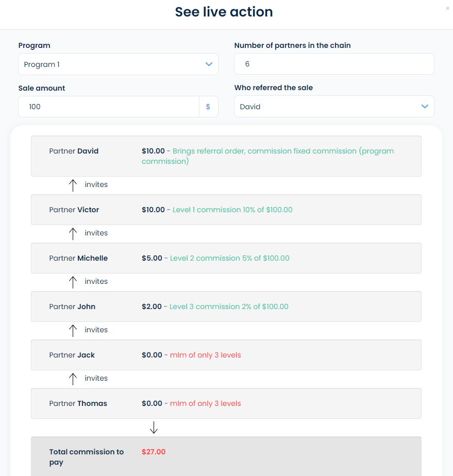
Task: Click the Partner John Level 3 row
Action: (226, 307)
